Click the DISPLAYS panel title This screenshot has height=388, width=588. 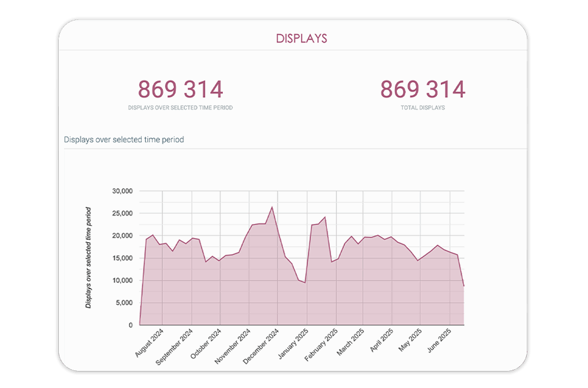pyautogui.click(x=302, y=39)
